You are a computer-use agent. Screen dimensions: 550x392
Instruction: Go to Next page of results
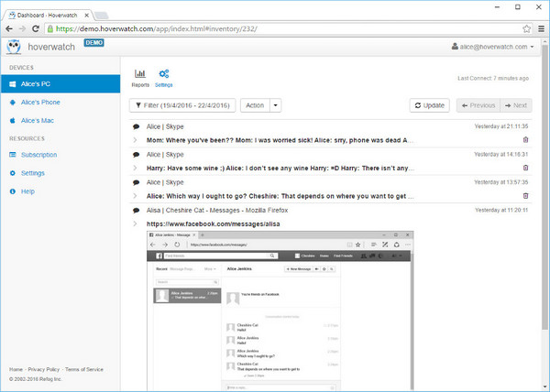516,105
